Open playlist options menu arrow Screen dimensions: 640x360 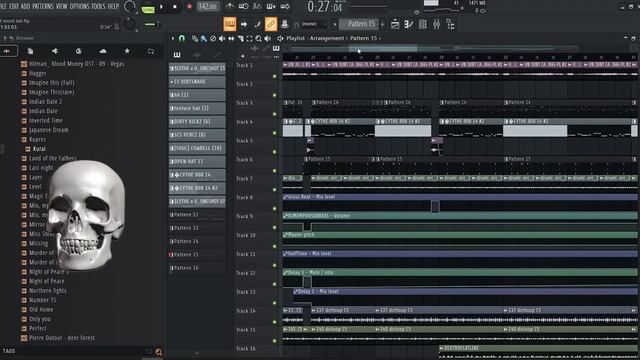point(173,38)
